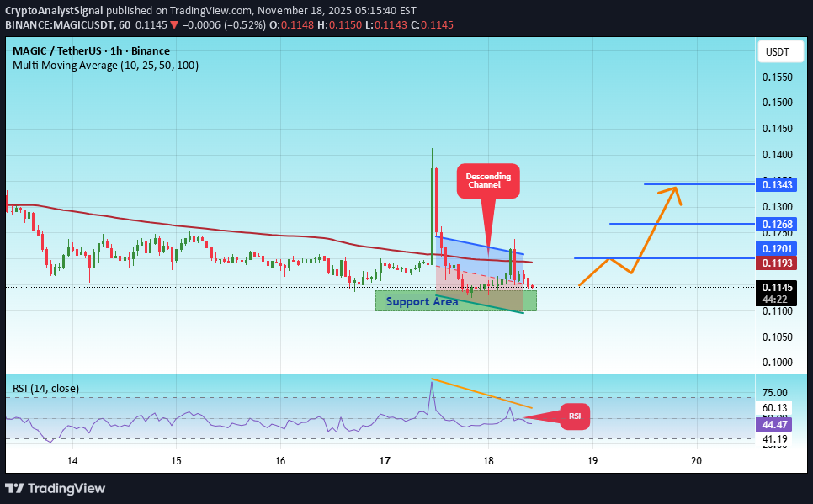
Task: Open the USDT currency dropdown
Action: click(779, 50)
